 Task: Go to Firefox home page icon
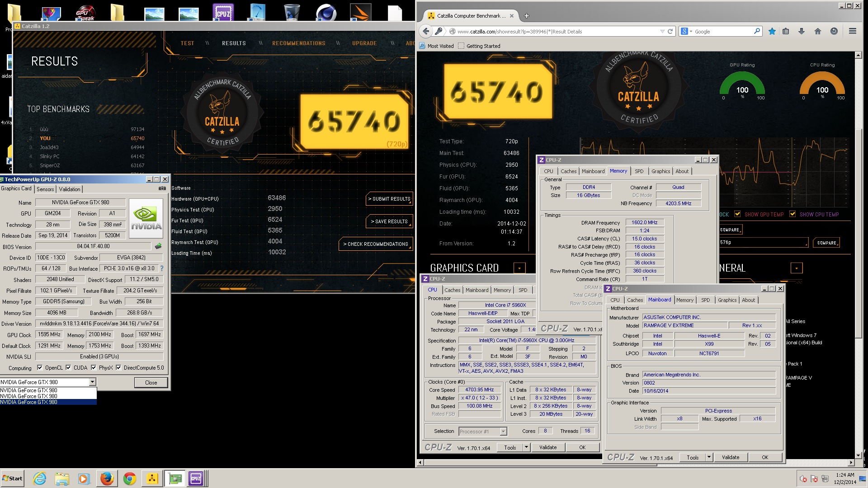(817, 31)
